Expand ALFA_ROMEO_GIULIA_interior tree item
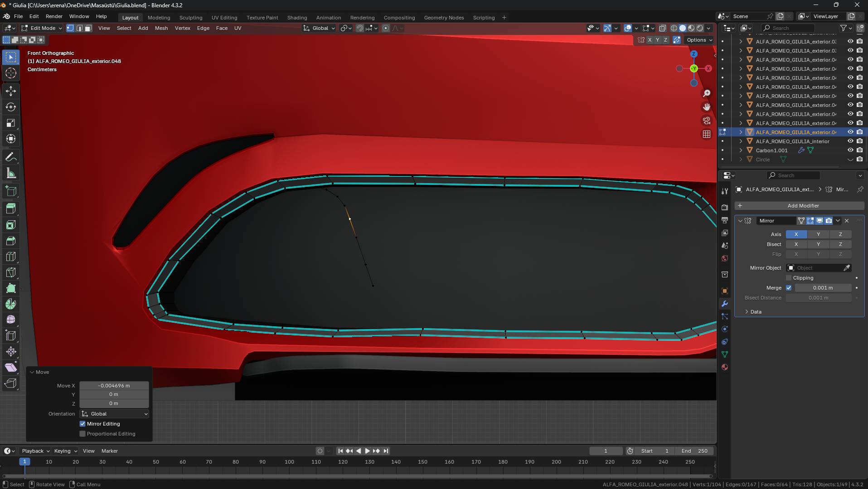 [741, 141]
